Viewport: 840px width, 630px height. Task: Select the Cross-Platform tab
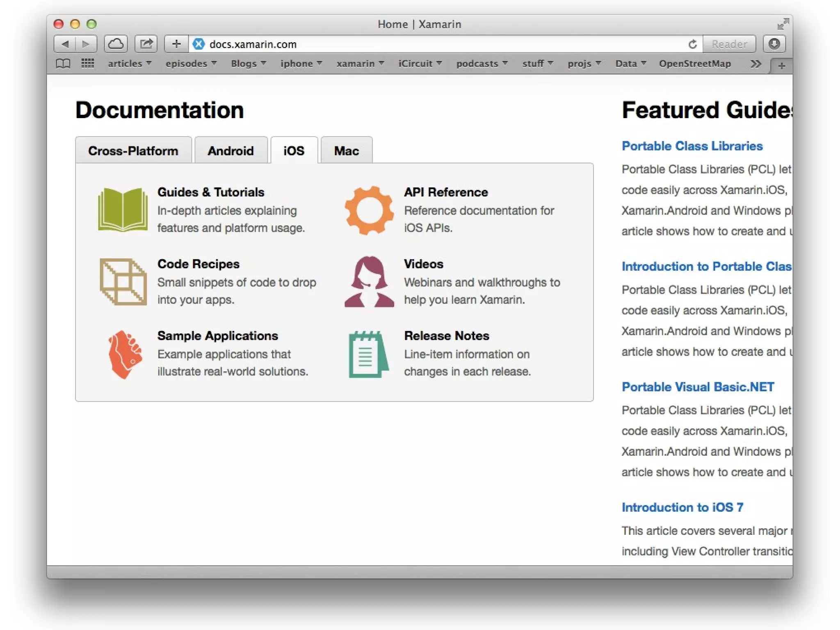[x=133, y=151]
